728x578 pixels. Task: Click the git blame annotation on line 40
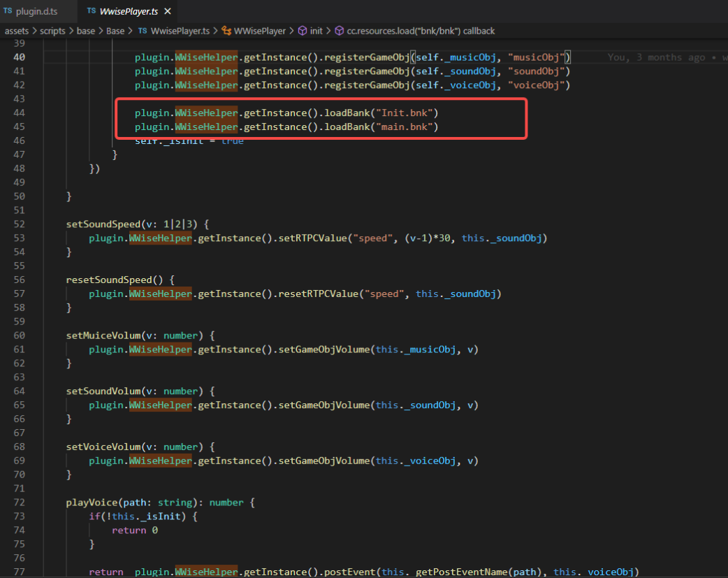click(665, 57)
